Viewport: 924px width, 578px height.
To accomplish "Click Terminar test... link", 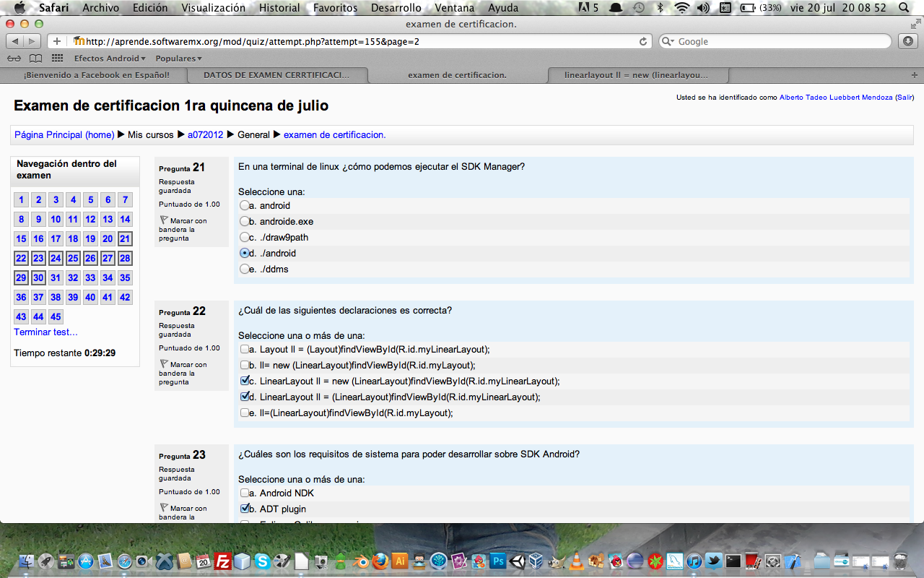I will click(x=45, y=332).
